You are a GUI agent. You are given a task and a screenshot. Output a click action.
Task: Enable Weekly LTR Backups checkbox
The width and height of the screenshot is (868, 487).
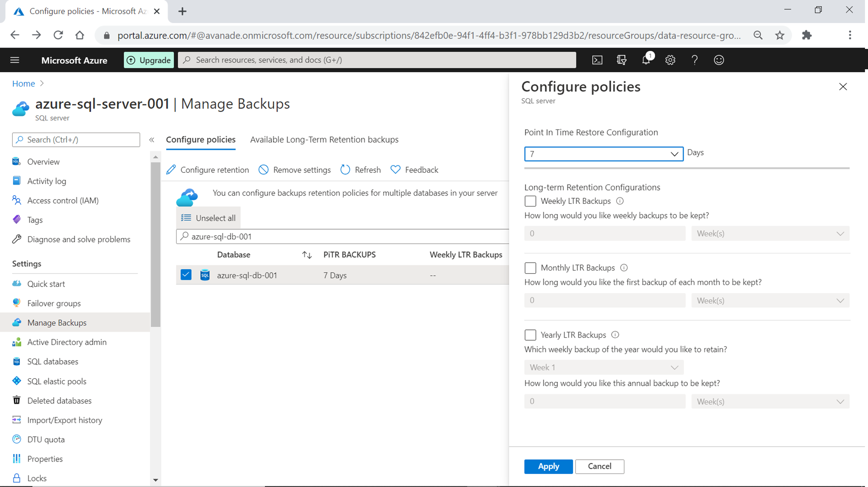530,200
